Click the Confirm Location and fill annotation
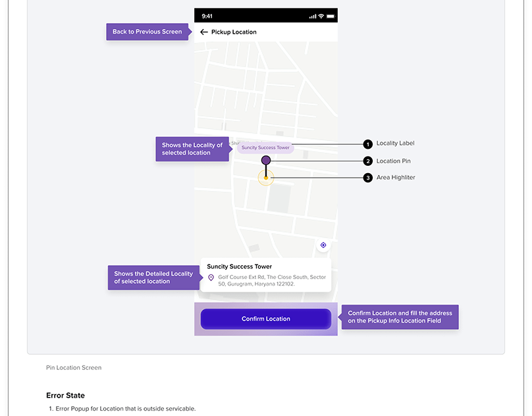 (x=400, y=317)
